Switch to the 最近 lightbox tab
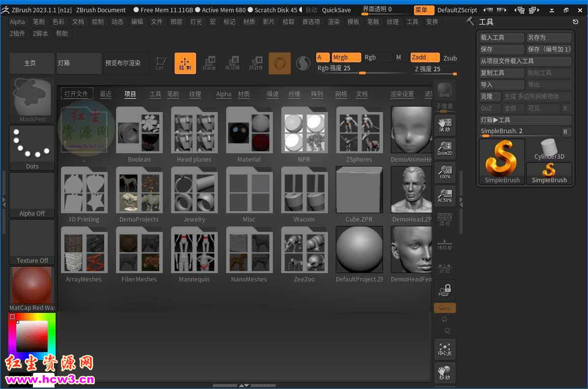 pos(106,94)
